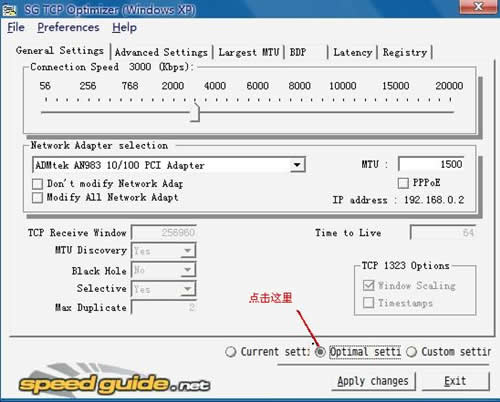Click the SG TCP Optimizer title bar icon
This screenshot has width=500, height=402.
click(x=9, y=9)
